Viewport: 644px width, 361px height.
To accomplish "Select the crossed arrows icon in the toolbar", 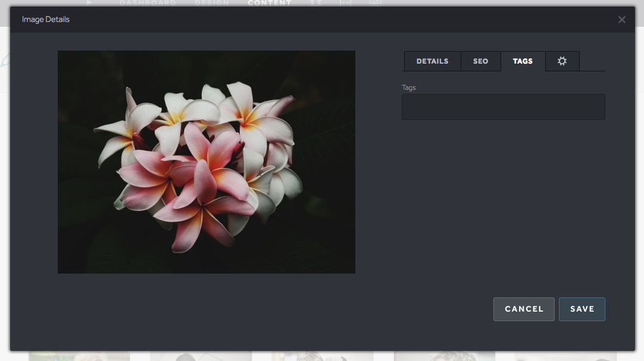I will tap(316, 3).
